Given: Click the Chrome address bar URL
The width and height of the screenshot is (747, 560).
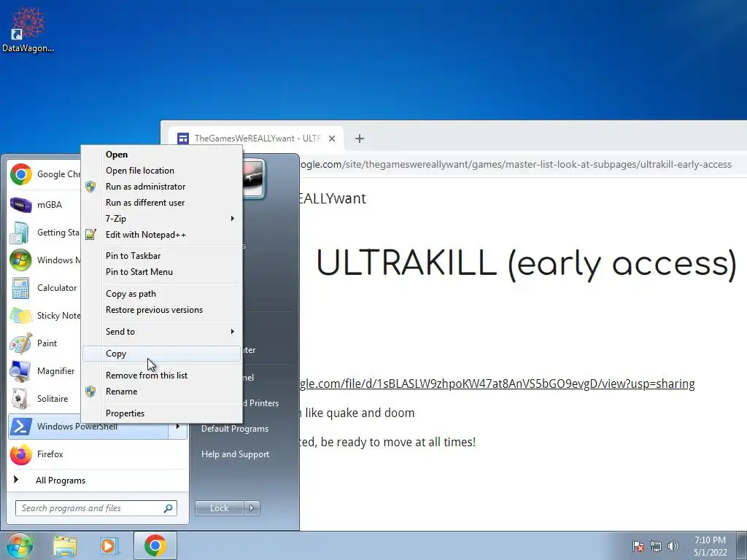Looking at the screenshot, I should click(515, 165).
